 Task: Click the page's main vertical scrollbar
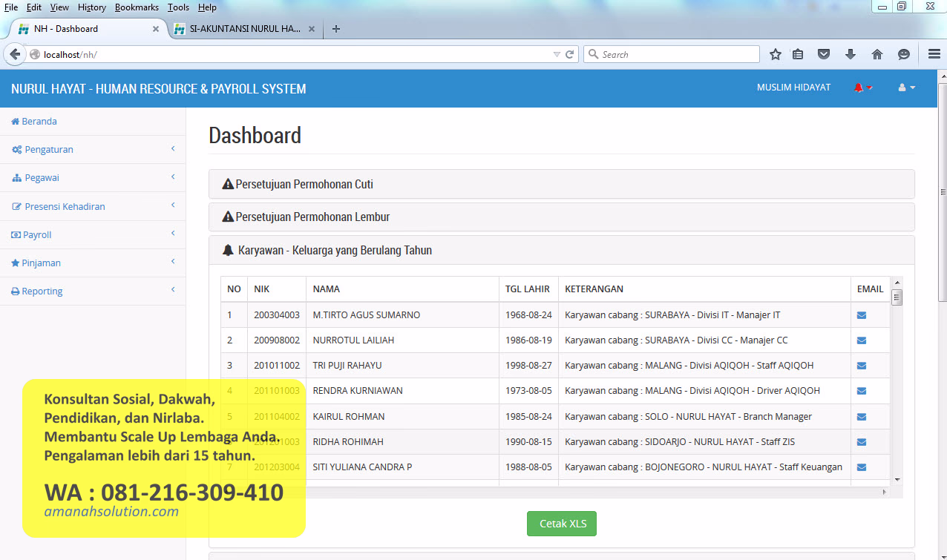pyautogui.click(x=943, y=193)
